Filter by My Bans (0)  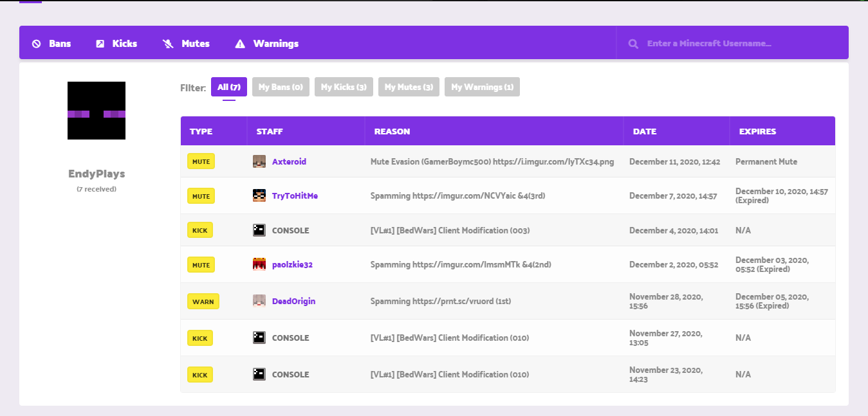pos(281,87)
